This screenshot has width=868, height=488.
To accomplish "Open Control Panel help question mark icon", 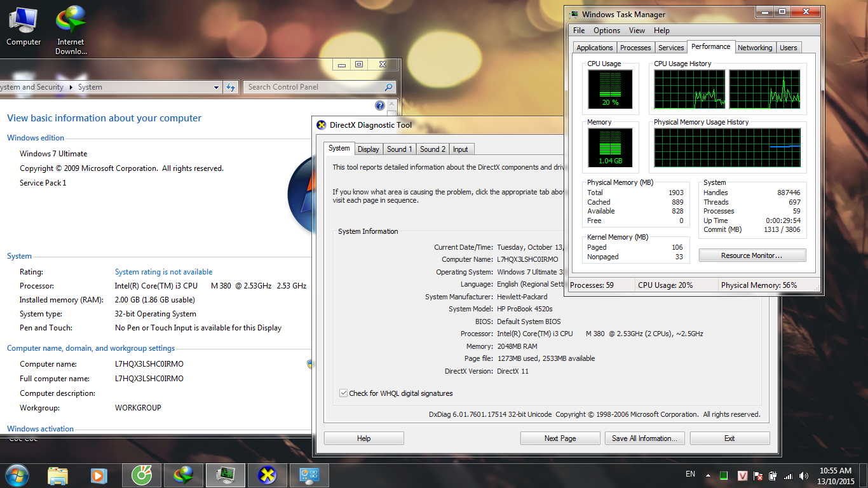I will [x=380, y=105].
